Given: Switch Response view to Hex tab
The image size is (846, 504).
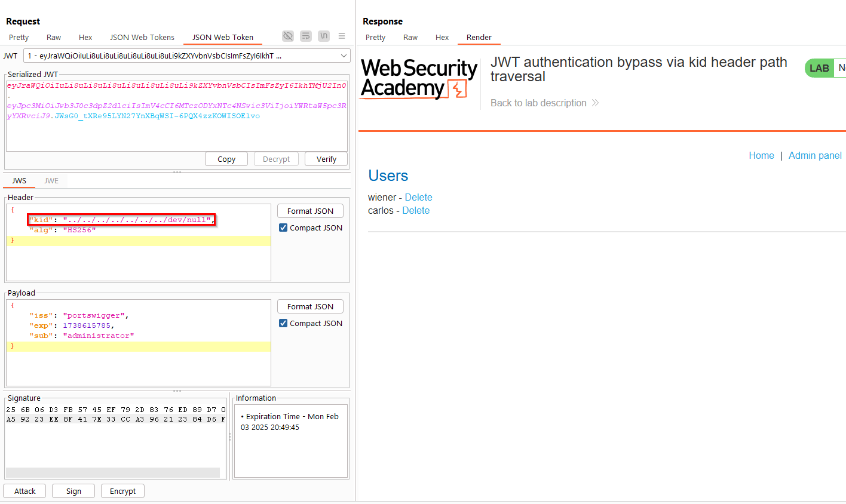Looking at the screenshot, I should [442, 37].
